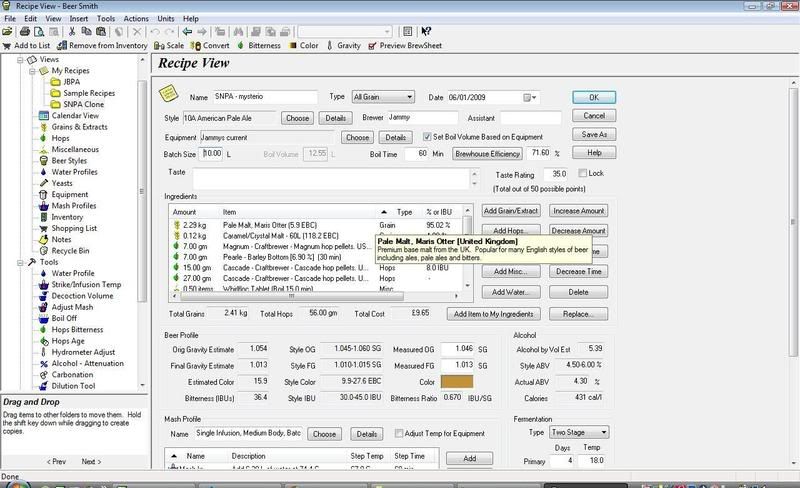Click the Paste toolbar icon
This screenshot has height=488, width=800.
click(x=101, y=32)
